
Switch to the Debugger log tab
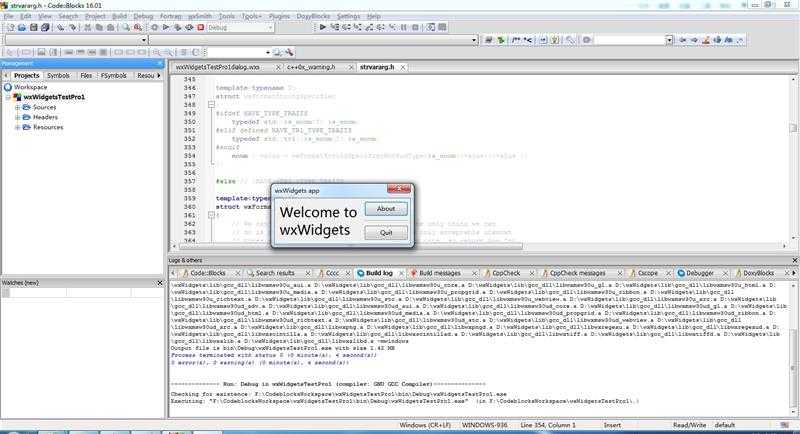tap(699, 273)
